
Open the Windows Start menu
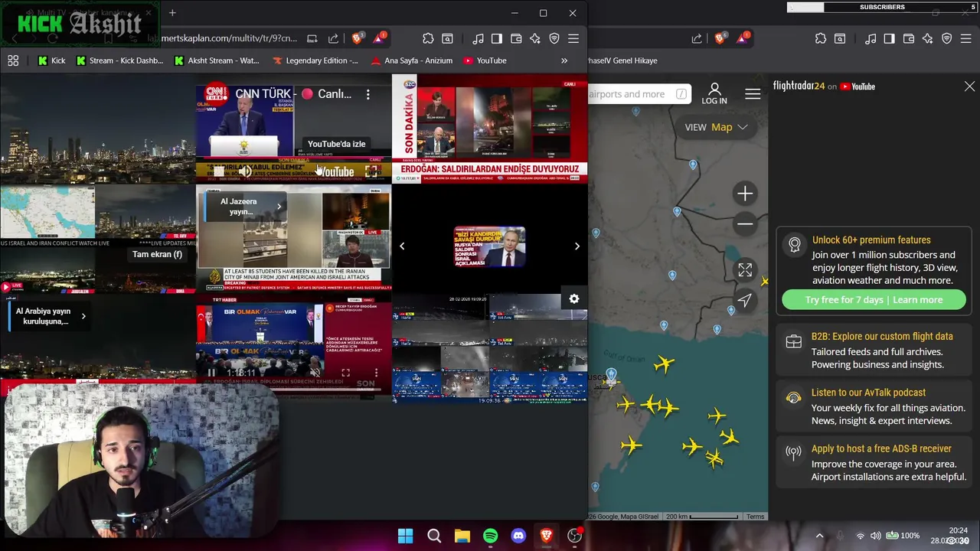(406, 536)
